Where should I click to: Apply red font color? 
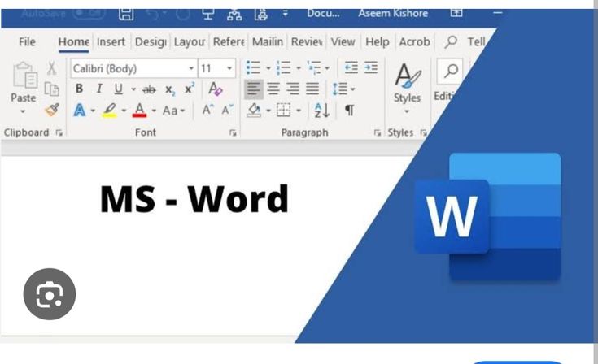point(140,110)
